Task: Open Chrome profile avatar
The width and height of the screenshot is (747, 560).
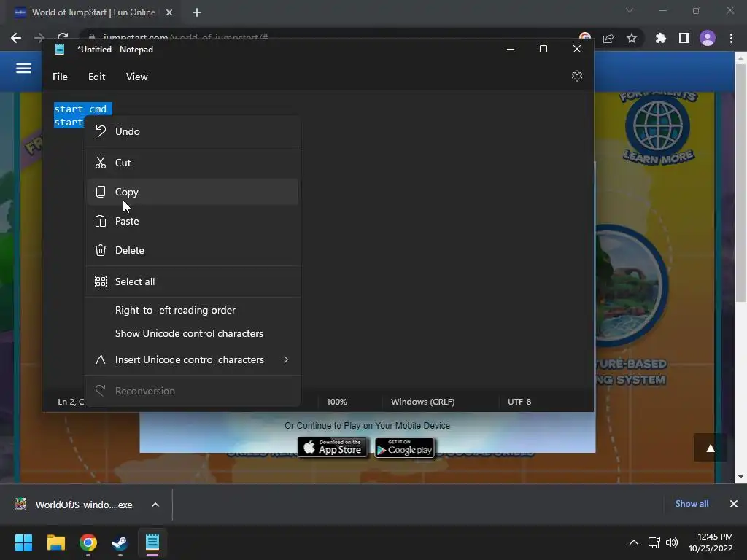Action: click(x=708, y=38)
